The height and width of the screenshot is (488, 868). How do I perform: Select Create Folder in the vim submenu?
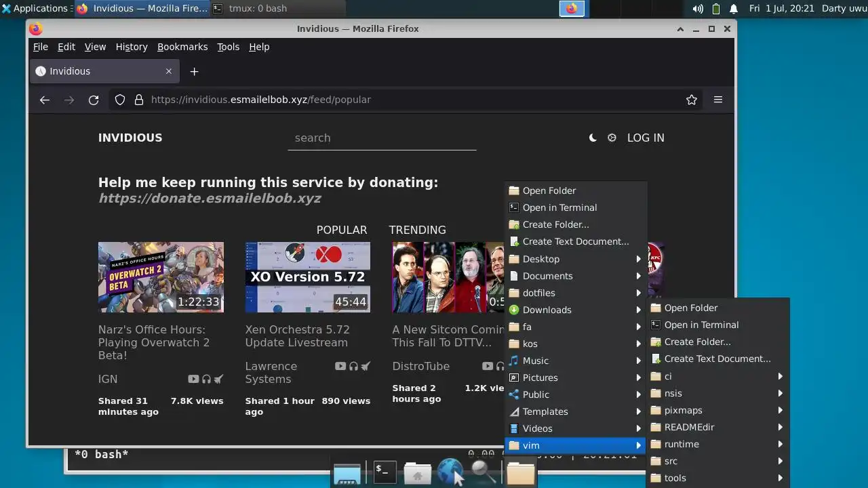(717, 342)
